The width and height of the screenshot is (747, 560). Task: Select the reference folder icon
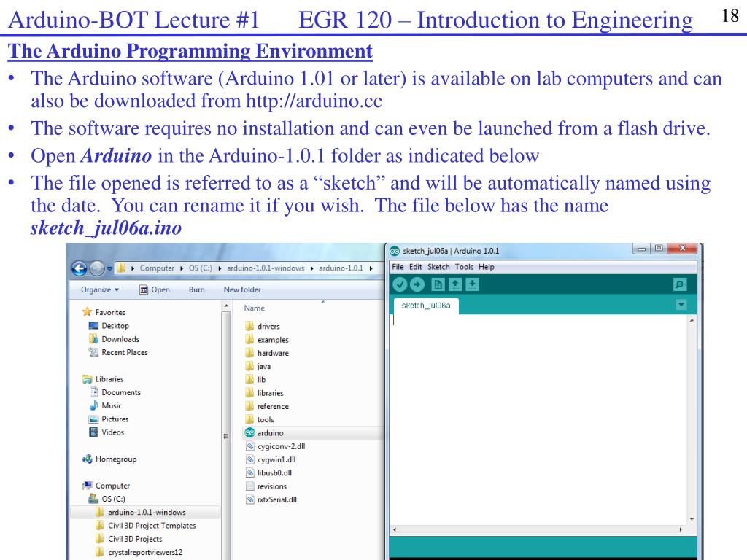249,406
